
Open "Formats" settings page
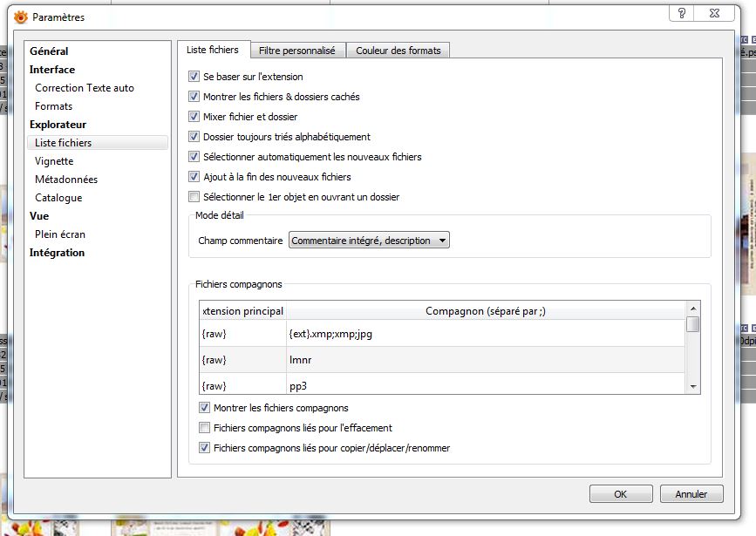point(53,106)
